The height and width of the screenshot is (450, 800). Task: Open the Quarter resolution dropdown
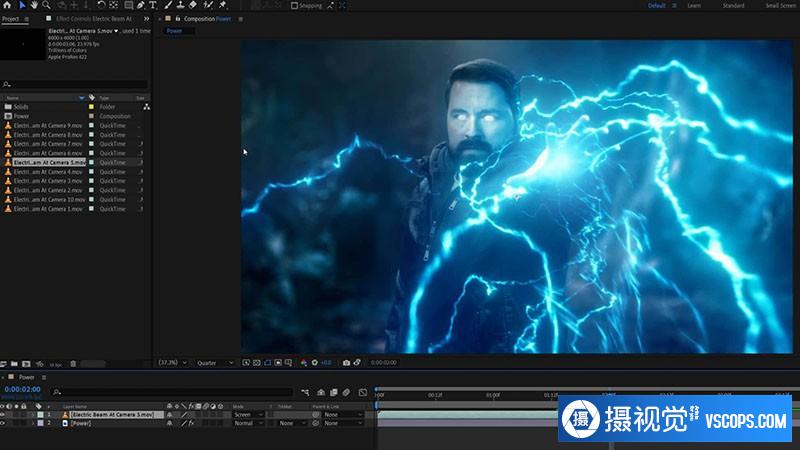click(x=215, y=363)
